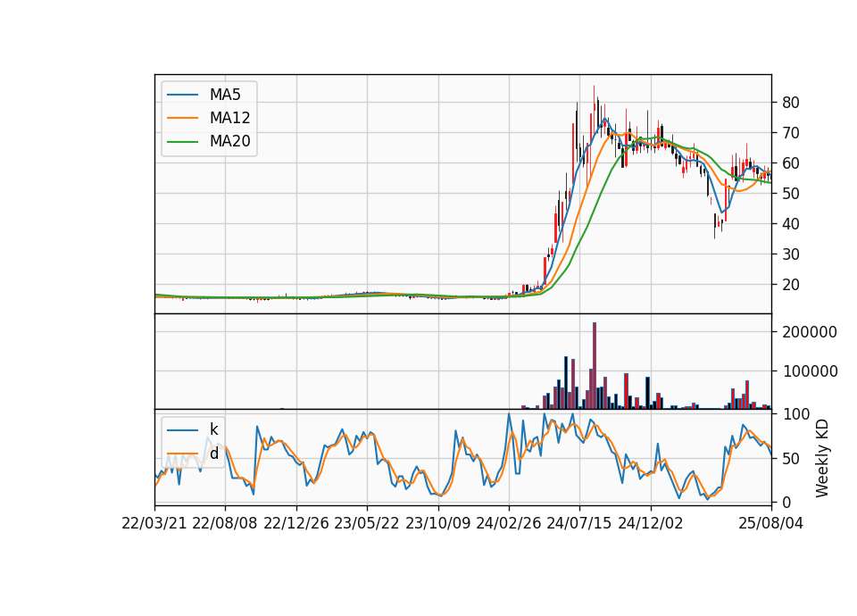Click the 70 price axis tick
Viewport: 857px width, 616px height.
pos(791,133)
